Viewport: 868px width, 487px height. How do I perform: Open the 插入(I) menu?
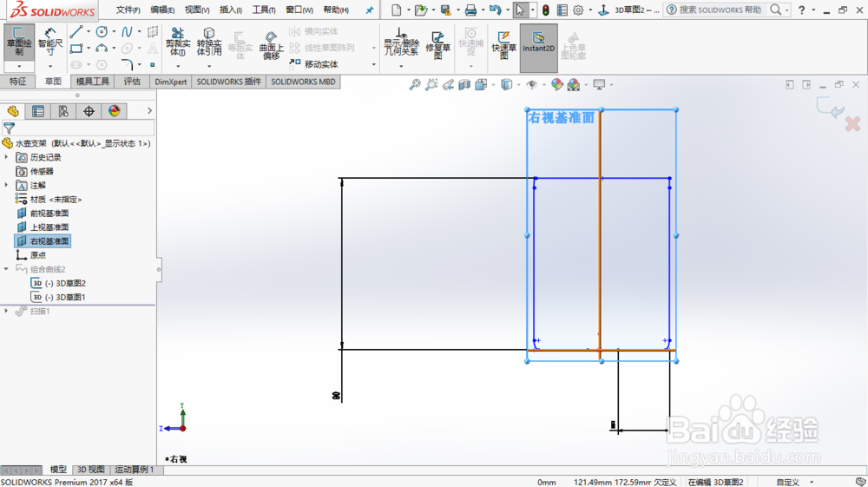231,10
